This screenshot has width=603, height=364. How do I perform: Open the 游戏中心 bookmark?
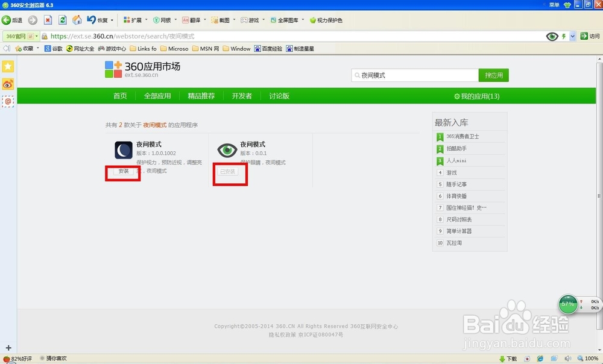[x=112, y=48]
